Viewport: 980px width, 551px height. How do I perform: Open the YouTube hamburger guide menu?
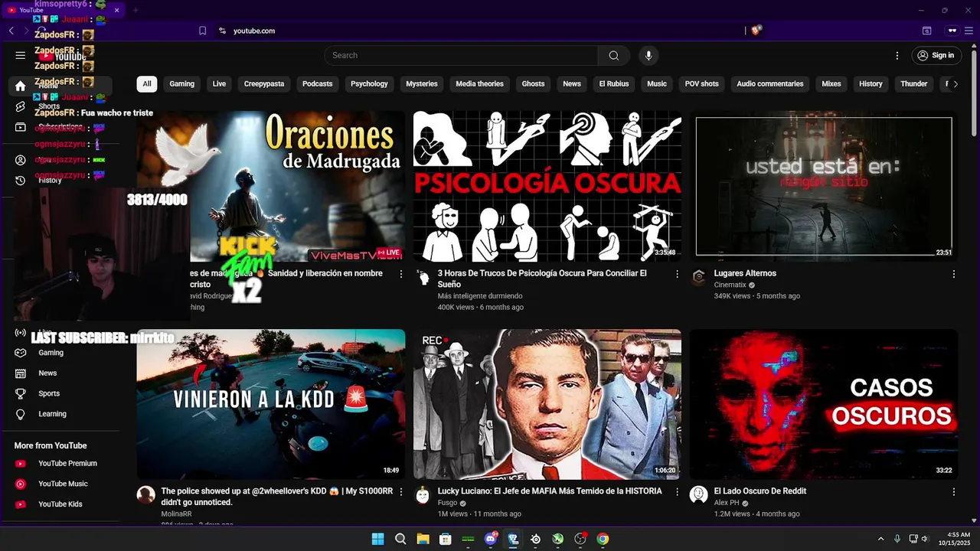[x=21, y=55]
